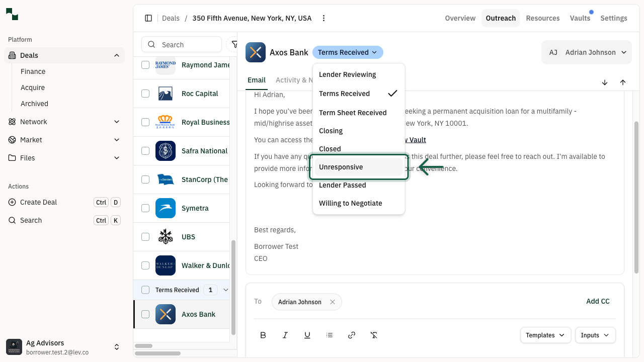This screenshot has height=362, width=644.
Task: Open the Templates dropdown
Action: [x=545, y=335]
